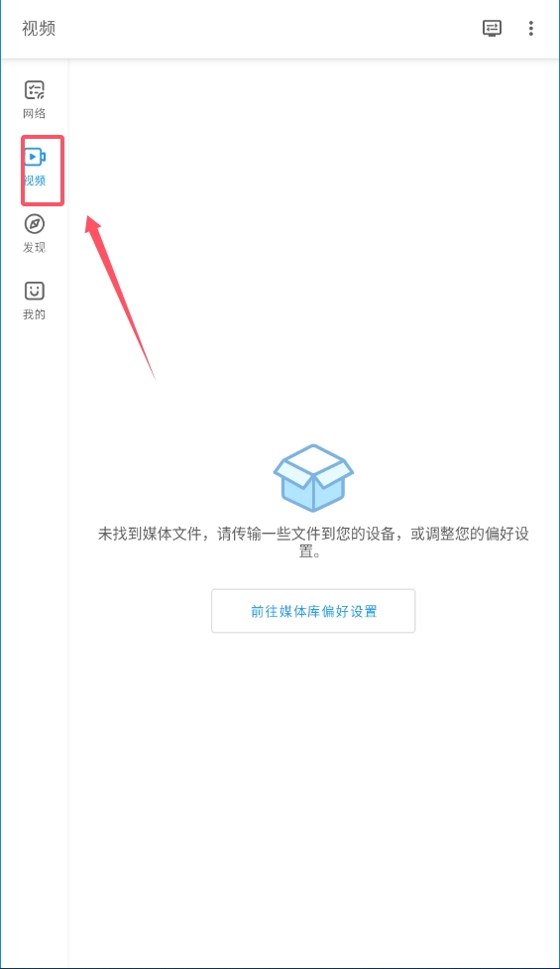560x969 pixels.
Task: Select the blue 视频 video camera icon
Action: pos(35,157)
